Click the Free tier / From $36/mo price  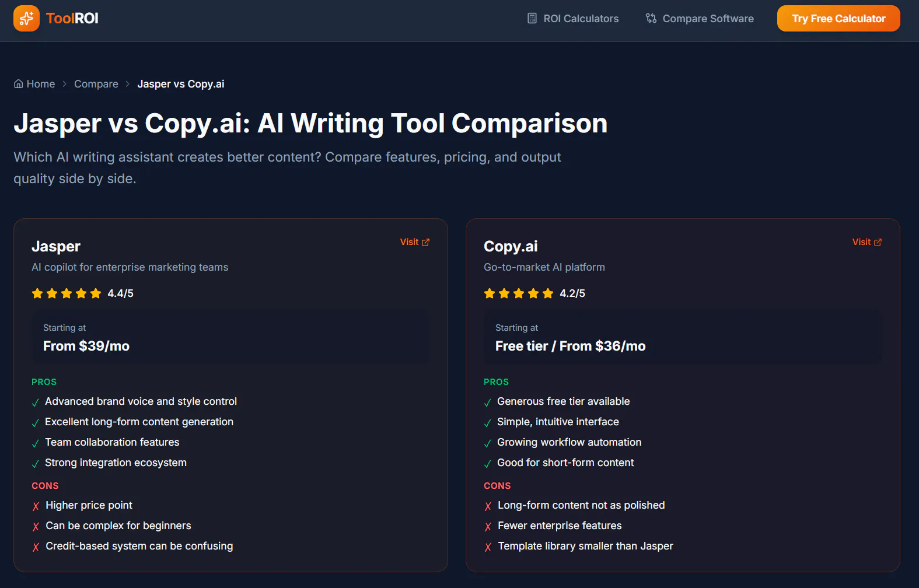pyautogui.click(x=571, y=346)
